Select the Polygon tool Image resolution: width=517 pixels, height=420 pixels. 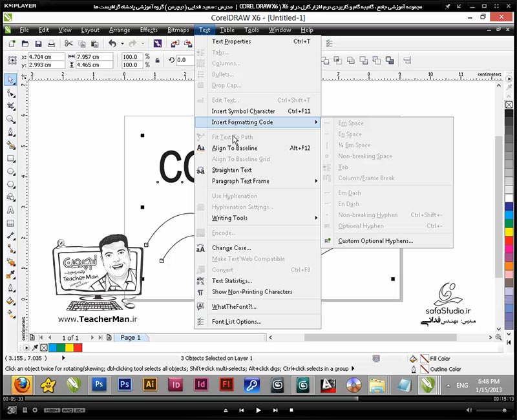[x=11, y=184]
